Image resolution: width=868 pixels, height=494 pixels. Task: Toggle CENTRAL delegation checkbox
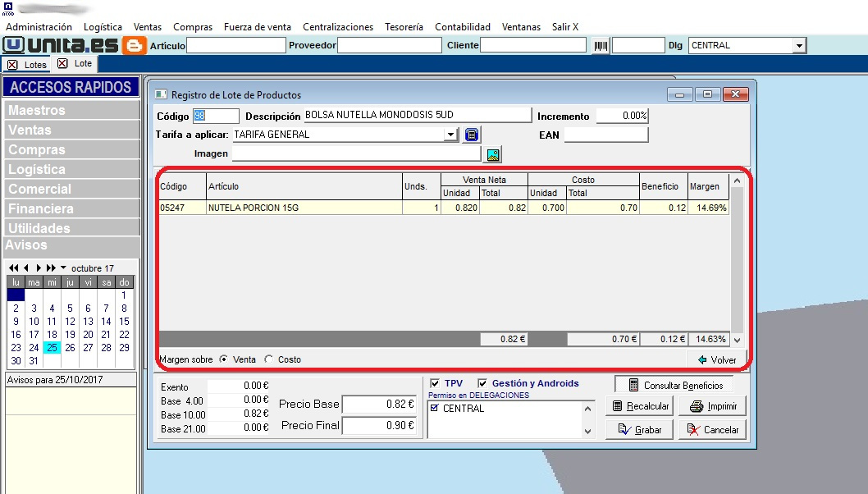coord(435,408)
